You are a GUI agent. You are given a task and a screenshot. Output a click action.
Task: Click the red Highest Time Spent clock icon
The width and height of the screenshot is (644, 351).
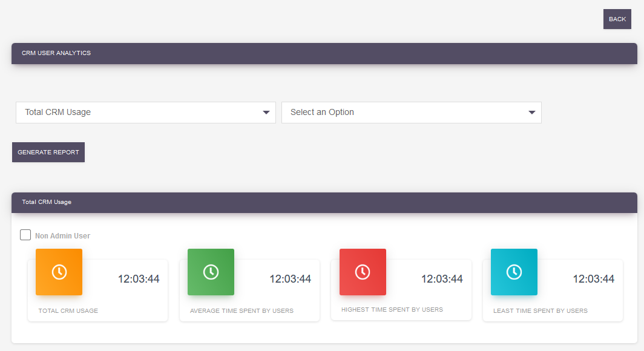(x=363, y=272)
